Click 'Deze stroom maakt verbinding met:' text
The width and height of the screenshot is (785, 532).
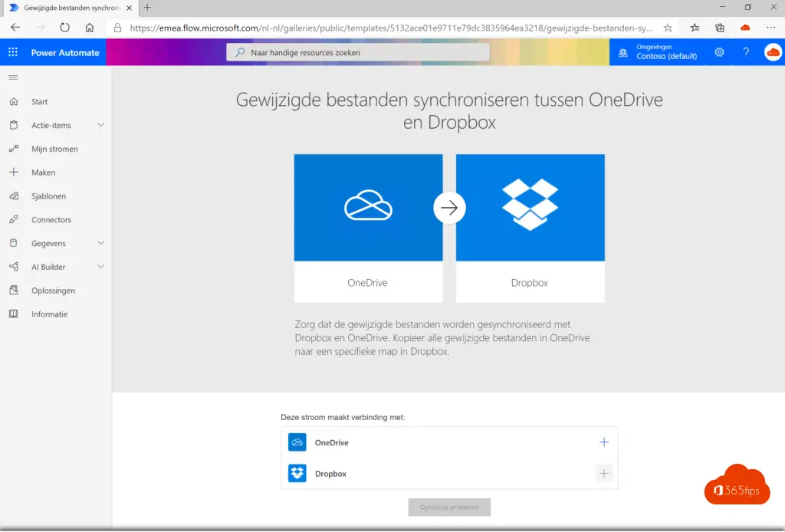pos(343,417)
